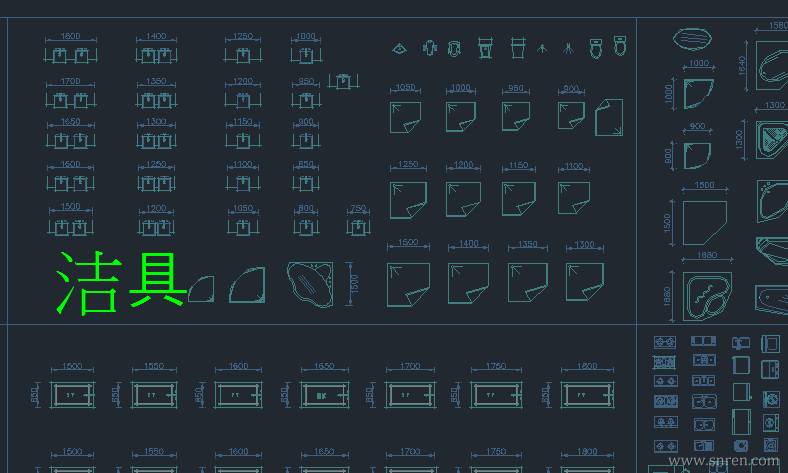Click the 1000 horizontal dimension above quarter-round shower
This screenshot has height=473, width=788.
coord(699,63)
